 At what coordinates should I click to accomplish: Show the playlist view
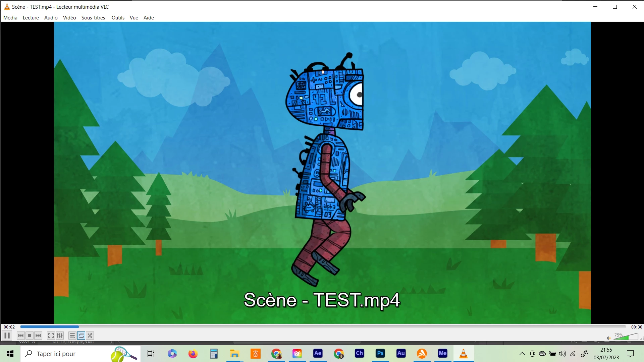pyautogui.click(x=72, y=336)
